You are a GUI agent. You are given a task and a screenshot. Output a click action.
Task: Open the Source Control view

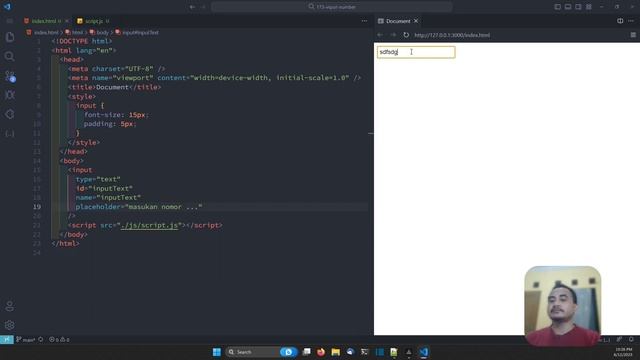(10, 76)
